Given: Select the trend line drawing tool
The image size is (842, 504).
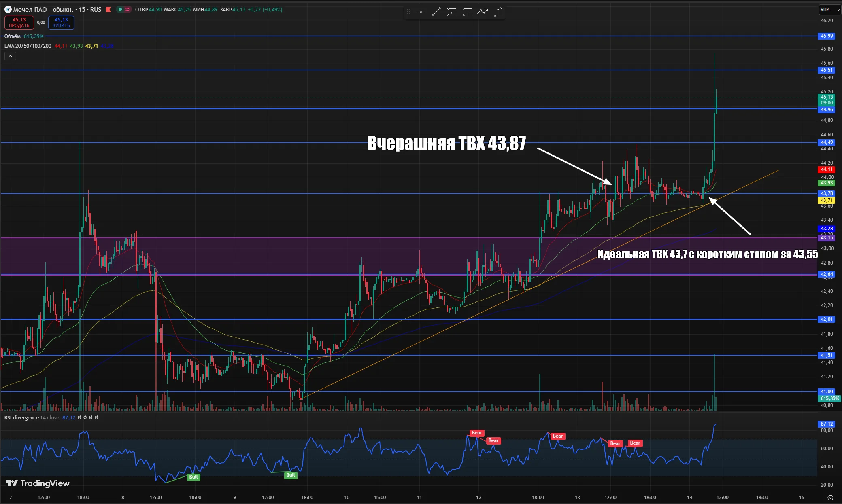Looking at the screenshot, I should [436, 12].
